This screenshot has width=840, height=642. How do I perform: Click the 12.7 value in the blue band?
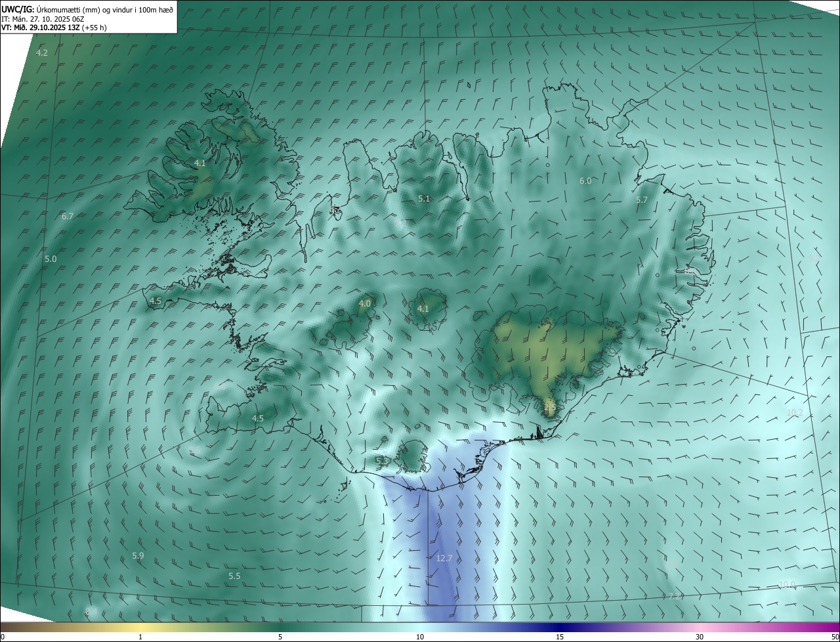[444, 558]
